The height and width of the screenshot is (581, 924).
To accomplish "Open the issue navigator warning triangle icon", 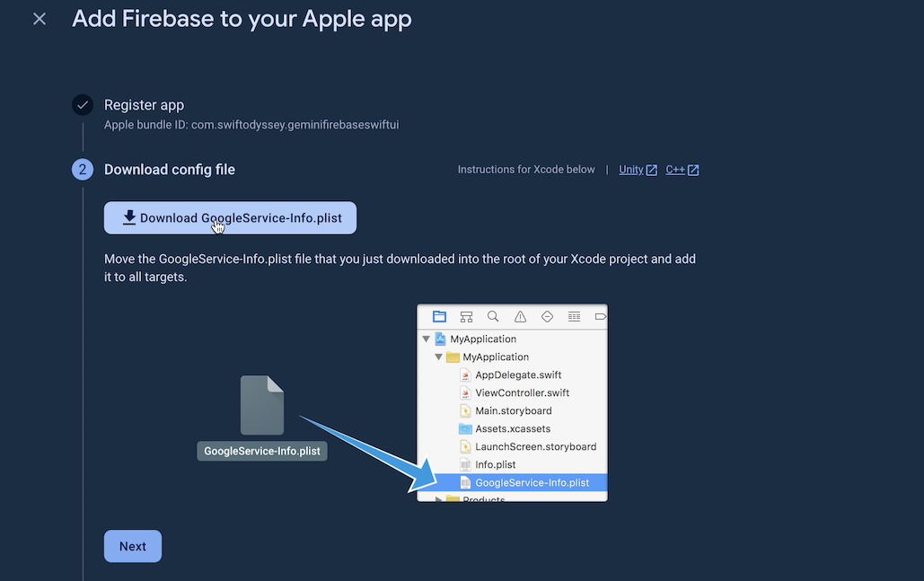I will pyautogui.click(x=520, y=317).
